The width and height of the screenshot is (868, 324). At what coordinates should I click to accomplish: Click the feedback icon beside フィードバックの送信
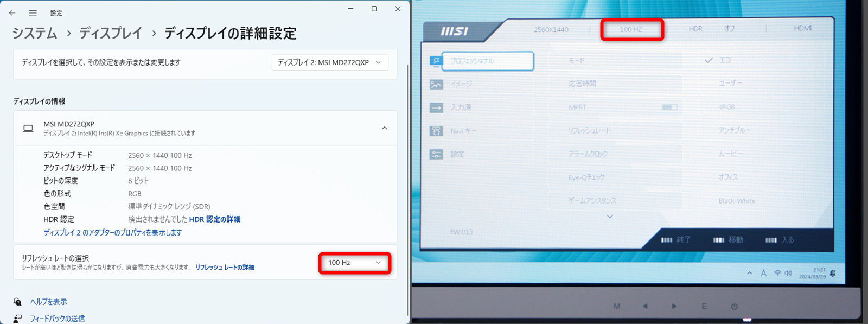17,319
